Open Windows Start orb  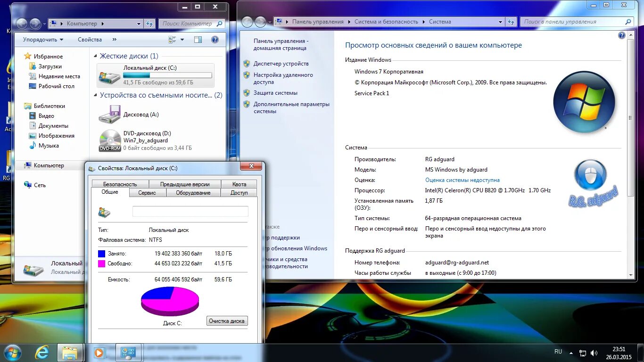pyautogui.click(x=12, y=353)
